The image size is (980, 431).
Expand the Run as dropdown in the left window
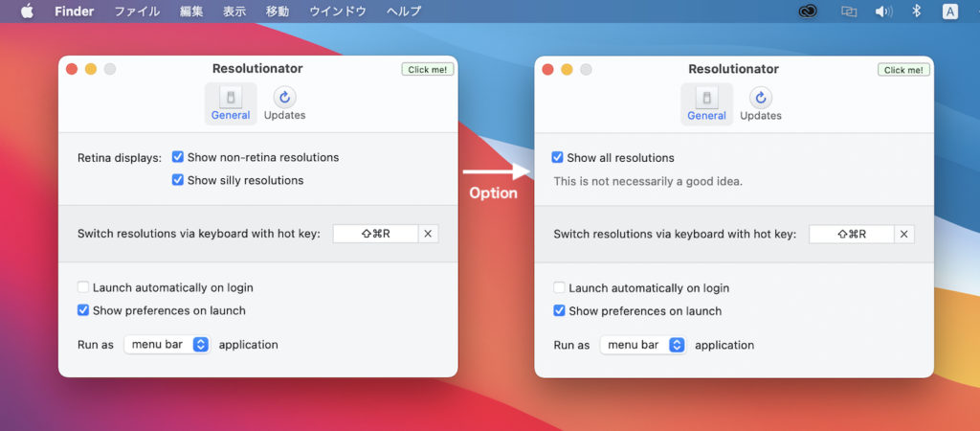coord(167,345)
